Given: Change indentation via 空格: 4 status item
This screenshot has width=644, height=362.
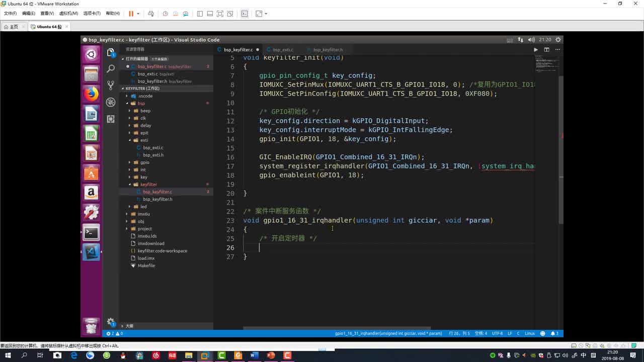Looking at the screenshot, I should [x=481, y=333].
